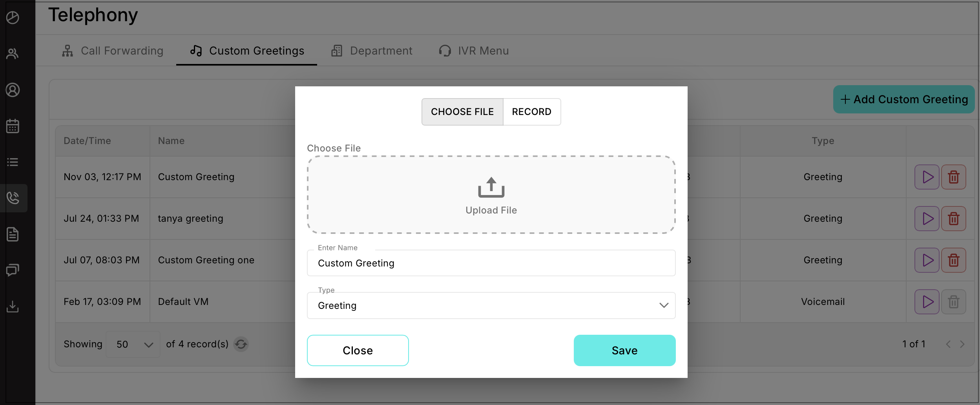Click the upload file arrow icon
Viewport: 980px width, 405px height.
[x=491, y=187]
